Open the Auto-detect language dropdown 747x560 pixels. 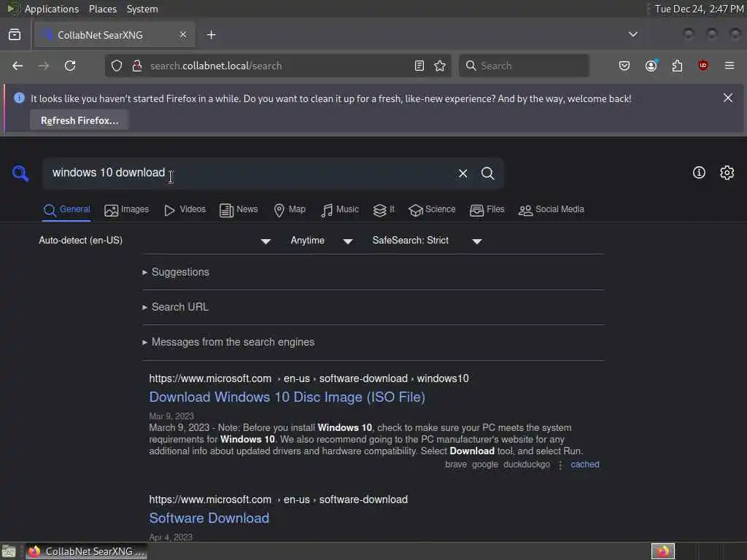[x=155, y=241]
